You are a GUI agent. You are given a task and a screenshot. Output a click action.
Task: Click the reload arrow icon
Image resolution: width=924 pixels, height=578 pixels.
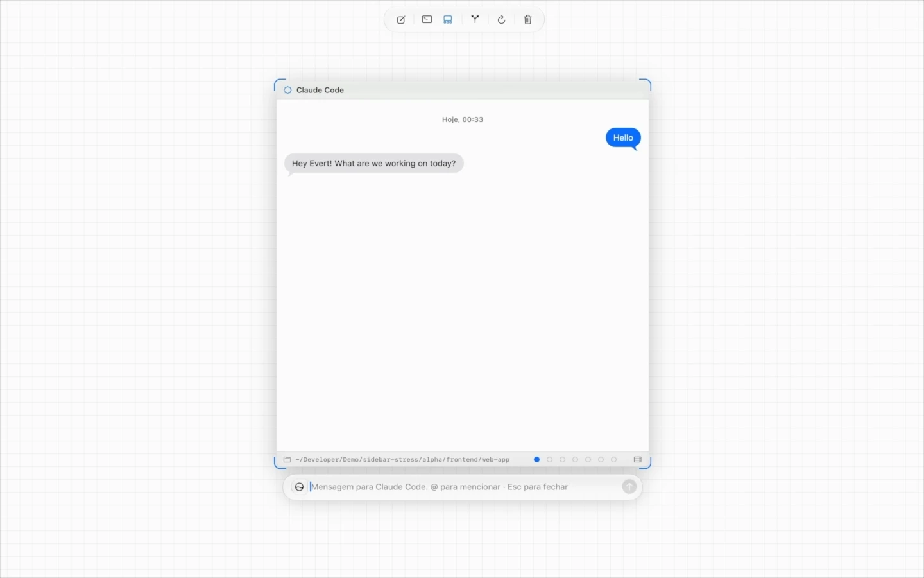coord(502,20)
